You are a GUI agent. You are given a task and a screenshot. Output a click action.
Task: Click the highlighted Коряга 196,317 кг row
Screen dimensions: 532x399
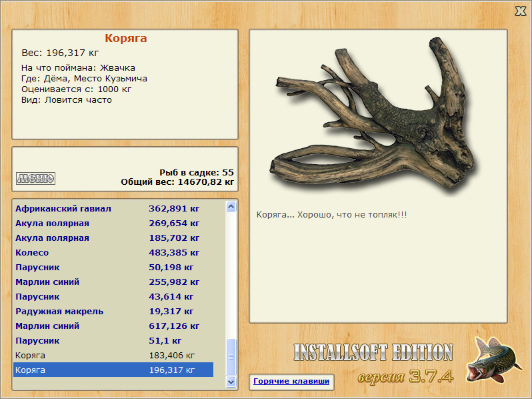(x=113, y=370)
